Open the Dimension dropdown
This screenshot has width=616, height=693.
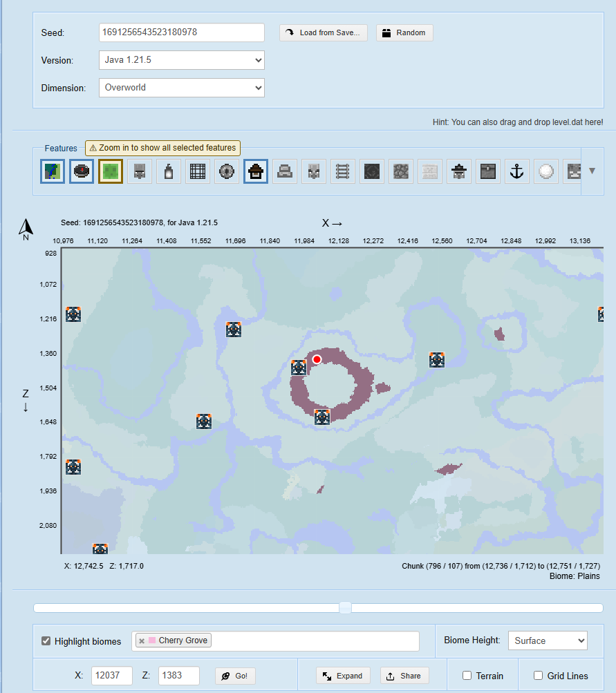click(182, 88)
